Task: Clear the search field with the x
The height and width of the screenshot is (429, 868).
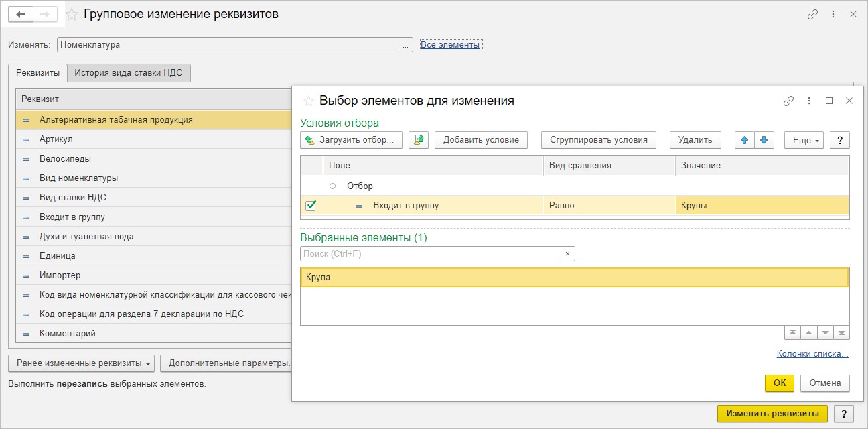Action: coord(567,254)
